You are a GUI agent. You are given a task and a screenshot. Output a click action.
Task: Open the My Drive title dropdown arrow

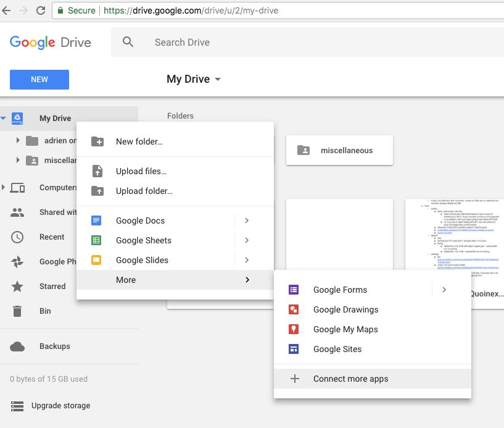[218, 79]
